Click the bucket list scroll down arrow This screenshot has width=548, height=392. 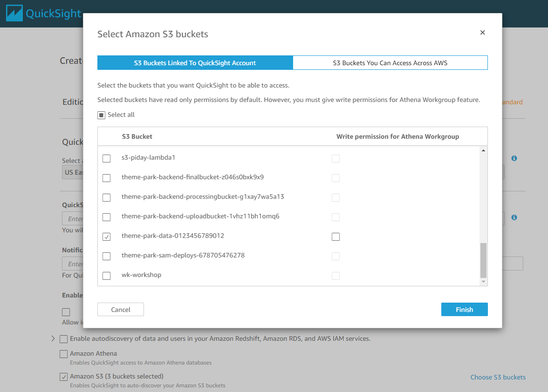pyautogui.click(x=483, y=282)
